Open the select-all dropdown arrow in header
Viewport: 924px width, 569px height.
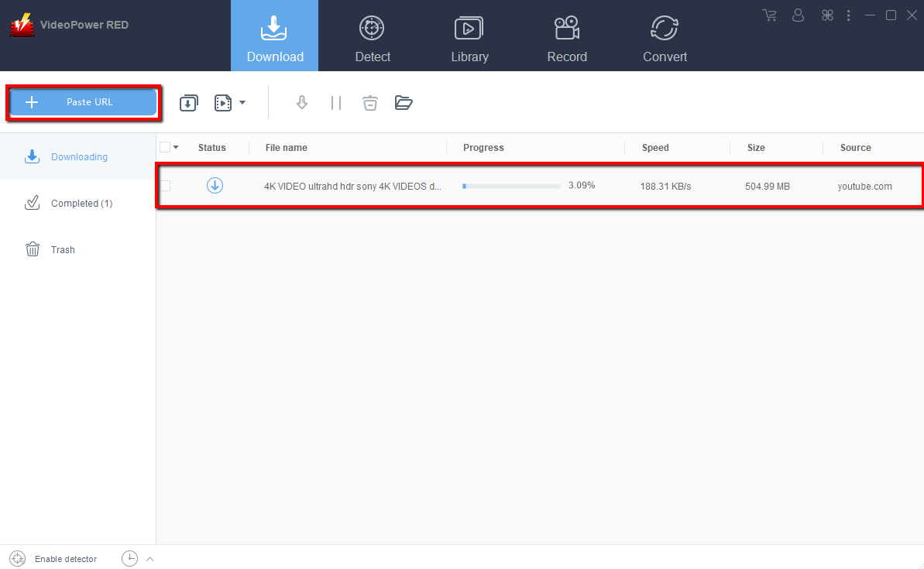(177, 146)
